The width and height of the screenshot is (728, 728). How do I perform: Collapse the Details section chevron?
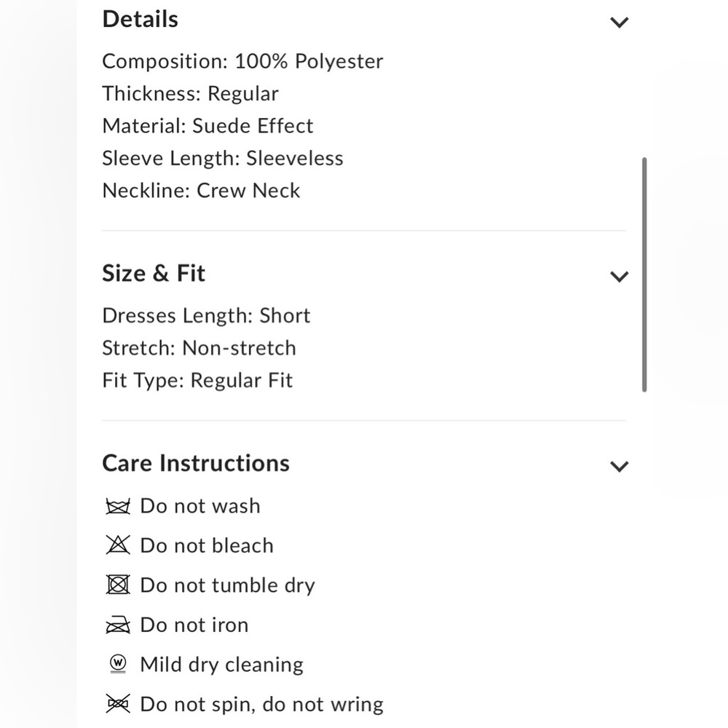point(620,22)
